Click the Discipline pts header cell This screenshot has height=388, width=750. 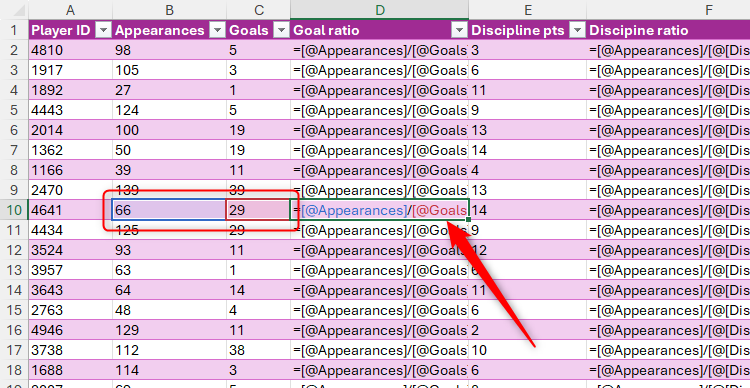[528, 30]
